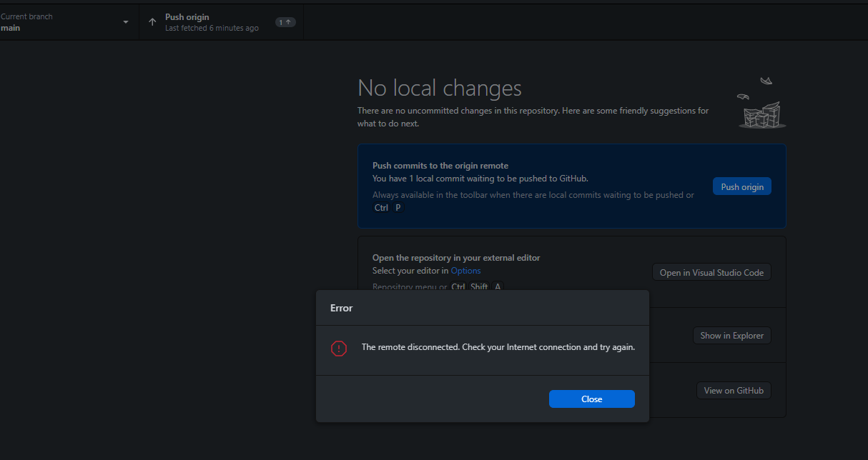Click the A key badge in editor hint

click(x=498, y=286)
